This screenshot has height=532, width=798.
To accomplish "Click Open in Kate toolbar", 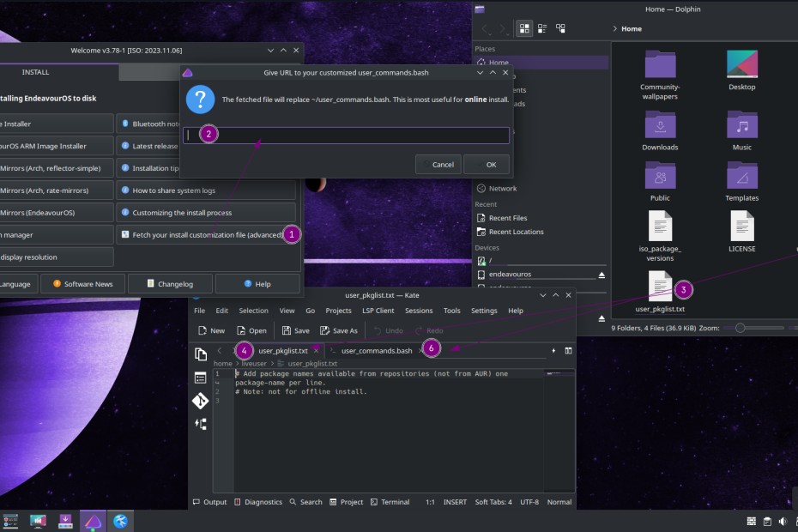I will 251,330.
